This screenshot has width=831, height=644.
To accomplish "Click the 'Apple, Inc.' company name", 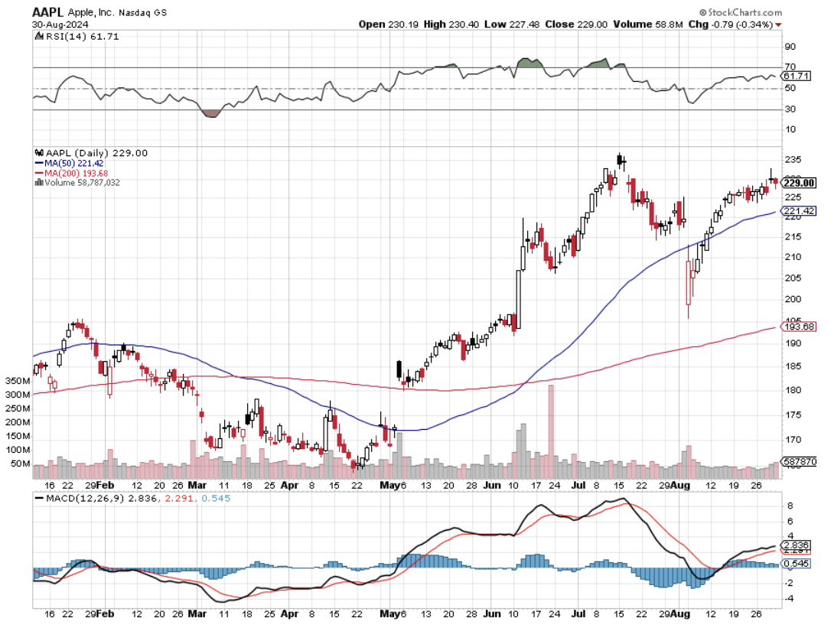I will coord(90,12).
